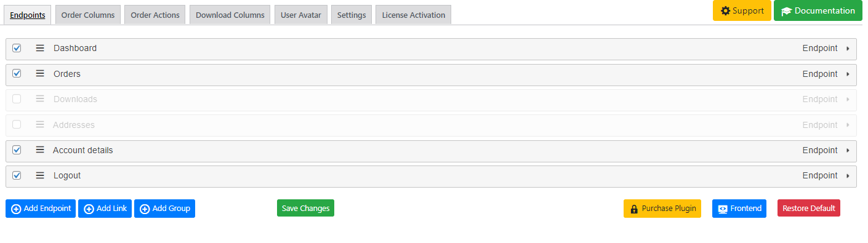868x243 pixels.
Task: Select the disabled Addresses endpoint row
Action: click(x=431, y=125)
